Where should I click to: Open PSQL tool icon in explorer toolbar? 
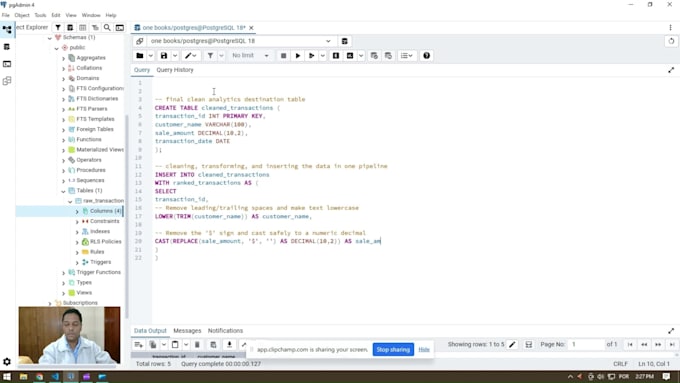(x=119, y=27)
